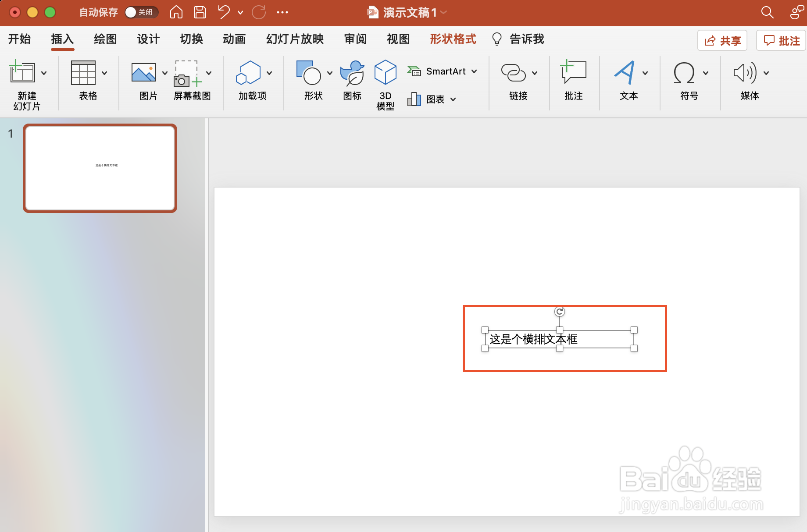Click the 屏幕截图 camera icon
Viewport: 807px width, 532px height.
coord(187,73)
